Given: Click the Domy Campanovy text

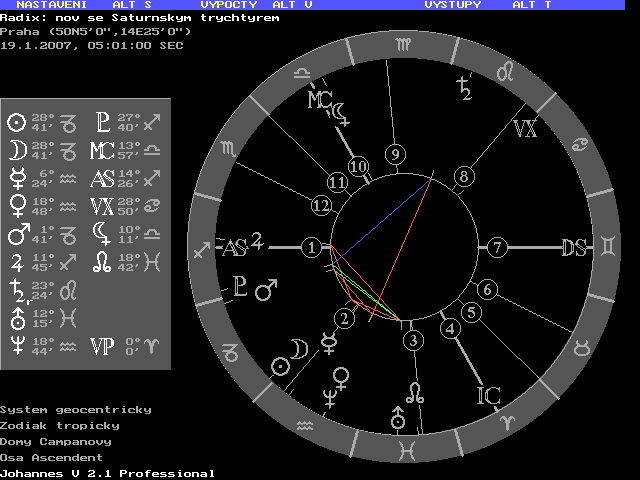Looking at the screenshot, I should coord(55,441).
